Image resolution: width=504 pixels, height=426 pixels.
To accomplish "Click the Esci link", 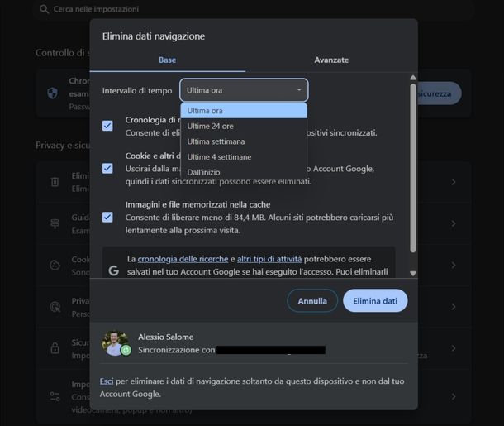I will 107,381.
